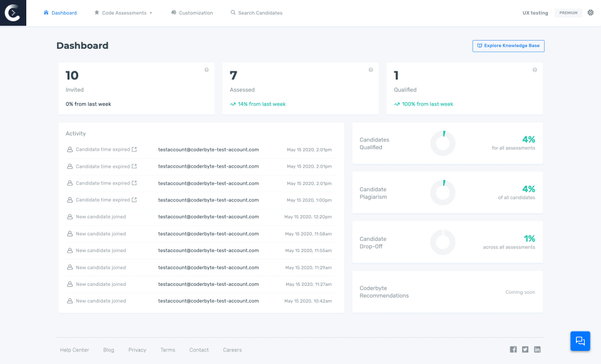Click the help icon on the Qualified card
Screen dimensions: 601x364
point(535,70)
